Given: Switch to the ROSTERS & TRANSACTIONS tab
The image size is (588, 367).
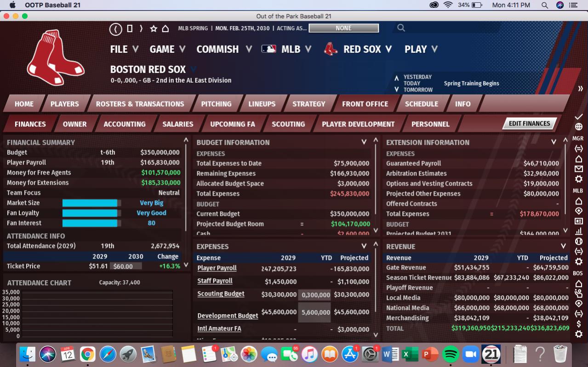Looking at the screenshot, I should [140, 104].
